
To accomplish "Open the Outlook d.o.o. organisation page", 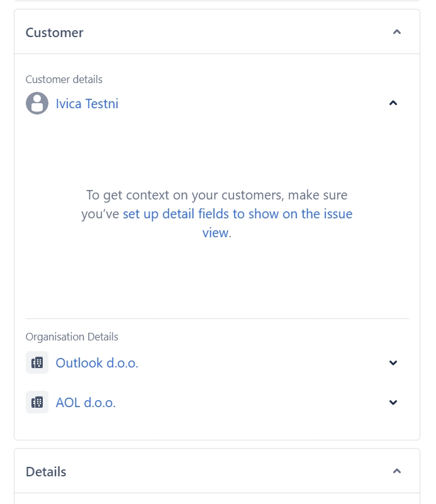I will [96, 362].
